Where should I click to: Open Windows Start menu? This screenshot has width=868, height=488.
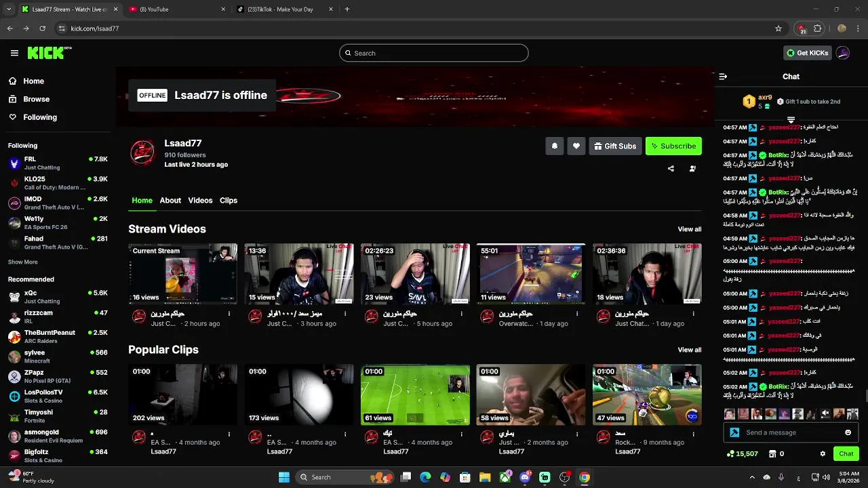point(284,477)
